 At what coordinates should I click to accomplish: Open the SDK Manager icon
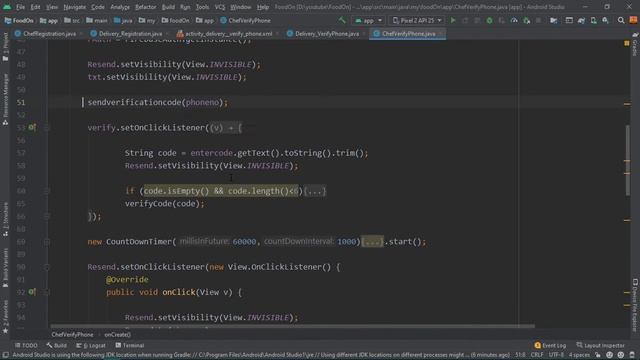606,20
